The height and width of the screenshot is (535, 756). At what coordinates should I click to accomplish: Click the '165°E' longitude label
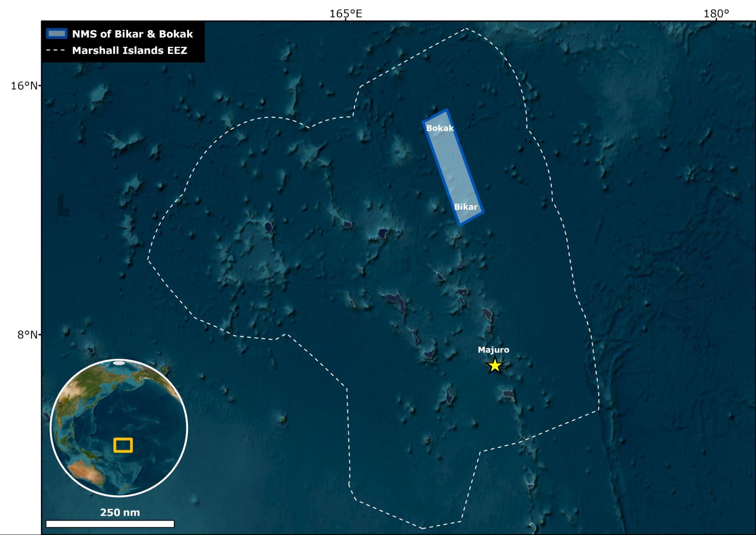[346, 14]
